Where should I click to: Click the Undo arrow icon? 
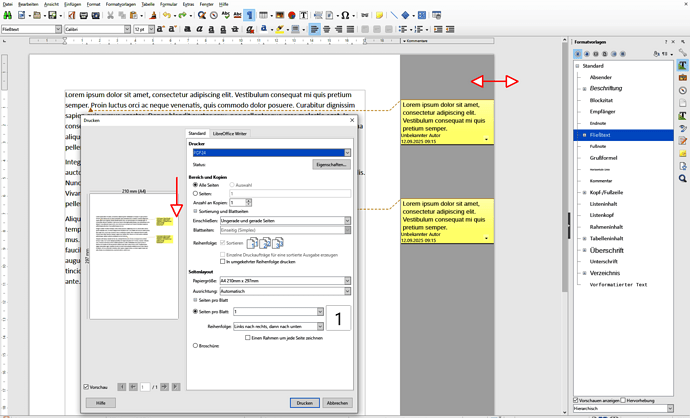click(166, 15)
